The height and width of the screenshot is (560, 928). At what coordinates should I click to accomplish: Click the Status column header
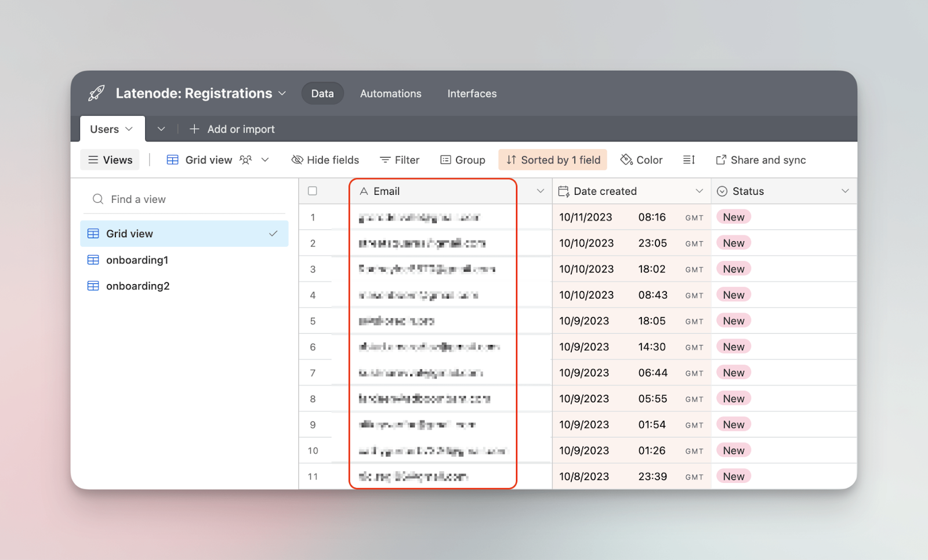pyautogui.click(x=784, y=191)
